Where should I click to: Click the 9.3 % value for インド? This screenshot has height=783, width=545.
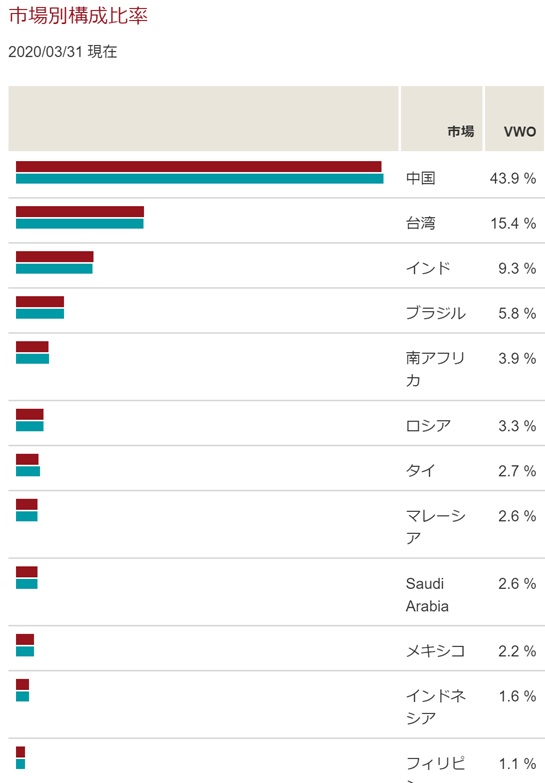point(517,269)
